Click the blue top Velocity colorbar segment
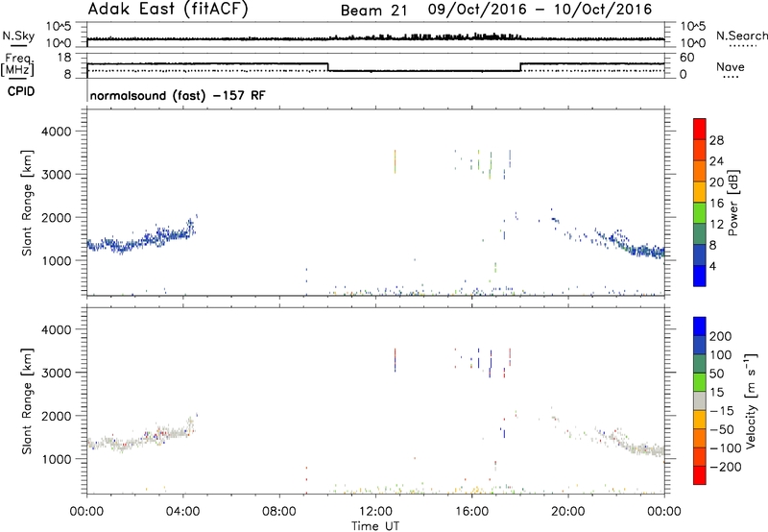 click(x=700, y=326)
